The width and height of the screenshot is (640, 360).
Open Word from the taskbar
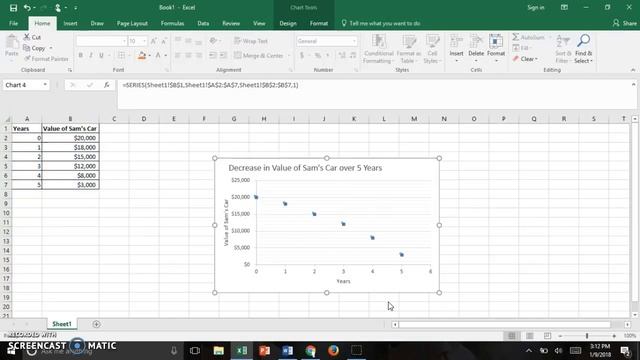(287, 351)
